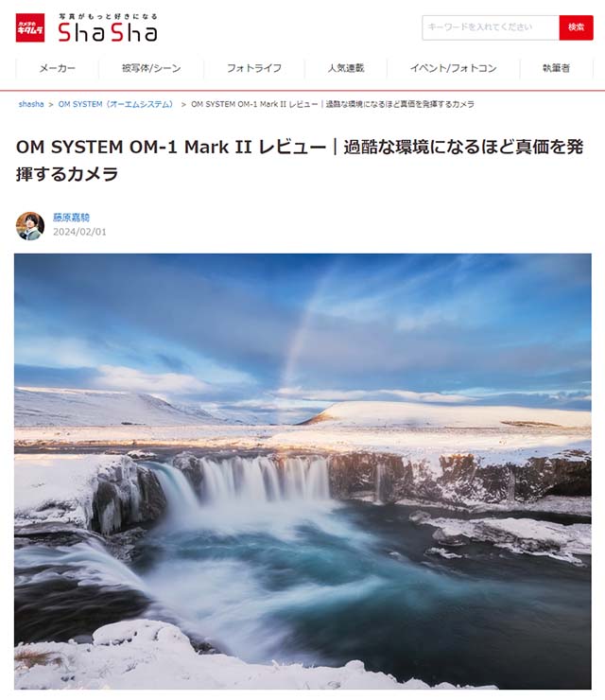Click the article title heading

pos(300,160)
